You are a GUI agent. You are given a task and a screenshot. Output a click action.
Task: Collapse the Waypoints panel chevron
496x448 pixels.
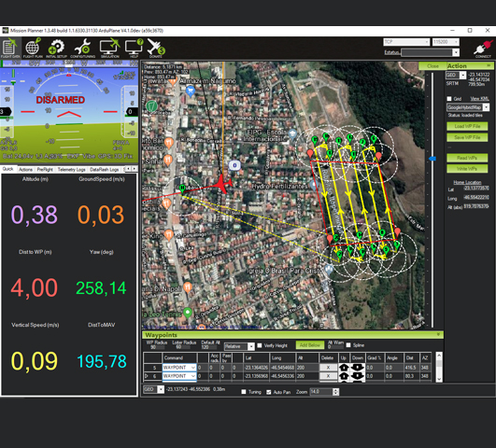[438, 334]
